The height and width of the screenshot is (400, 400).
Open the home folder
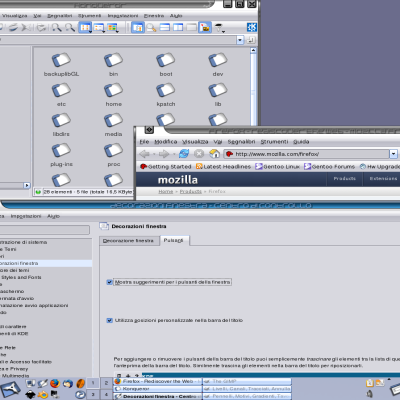(113, 95)
